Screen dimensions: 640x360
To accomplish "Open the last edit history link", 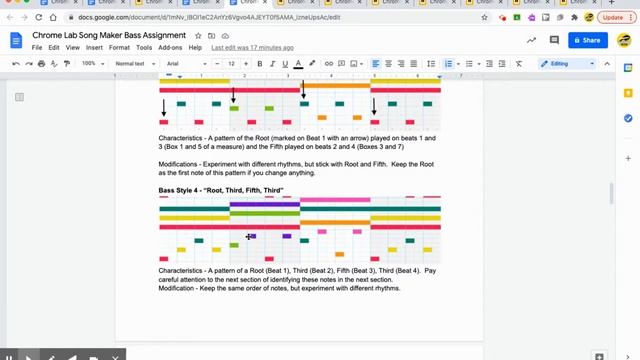I will pos(252,48).
